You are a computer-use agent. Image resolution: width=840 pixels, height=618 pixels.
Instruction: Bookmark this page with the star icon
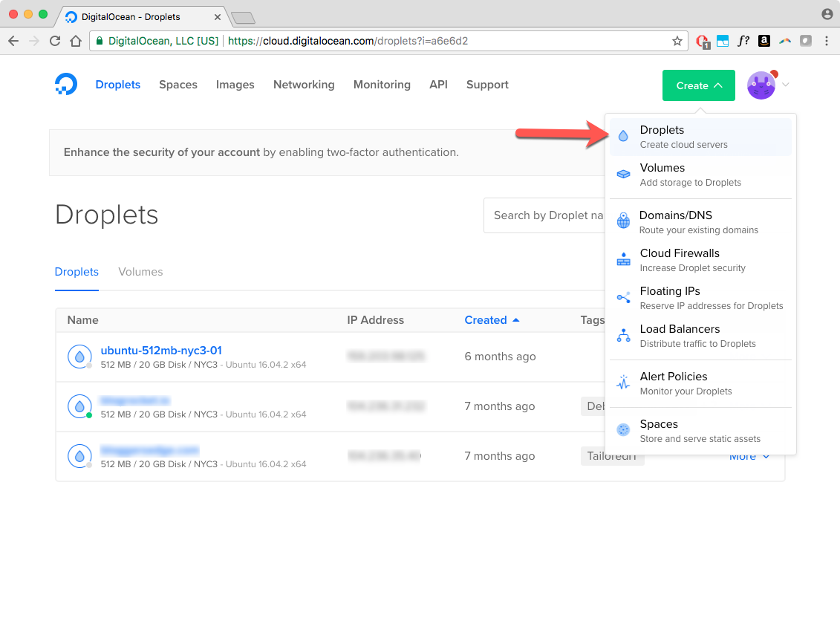point(677,41)
